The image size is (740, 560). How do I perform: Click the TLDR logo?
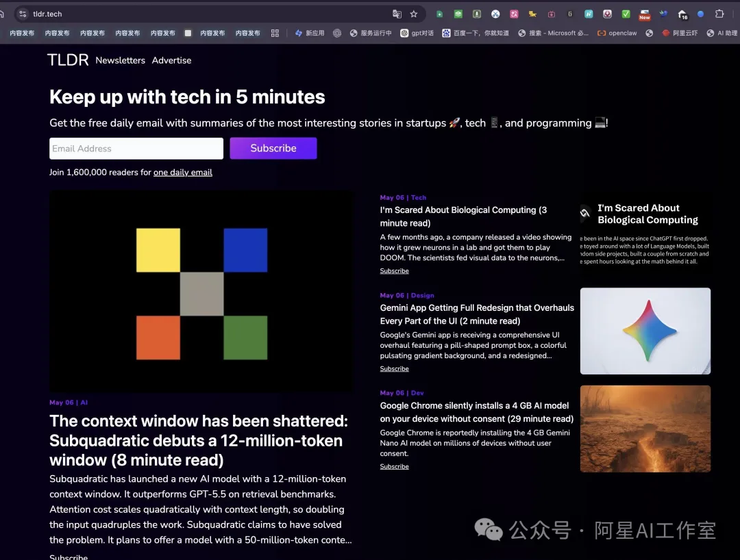(x=68, y=60)
